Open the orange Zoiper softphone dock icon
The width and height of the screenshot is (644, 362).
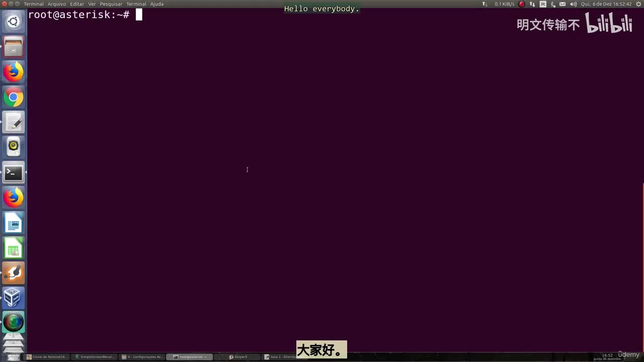14,273
